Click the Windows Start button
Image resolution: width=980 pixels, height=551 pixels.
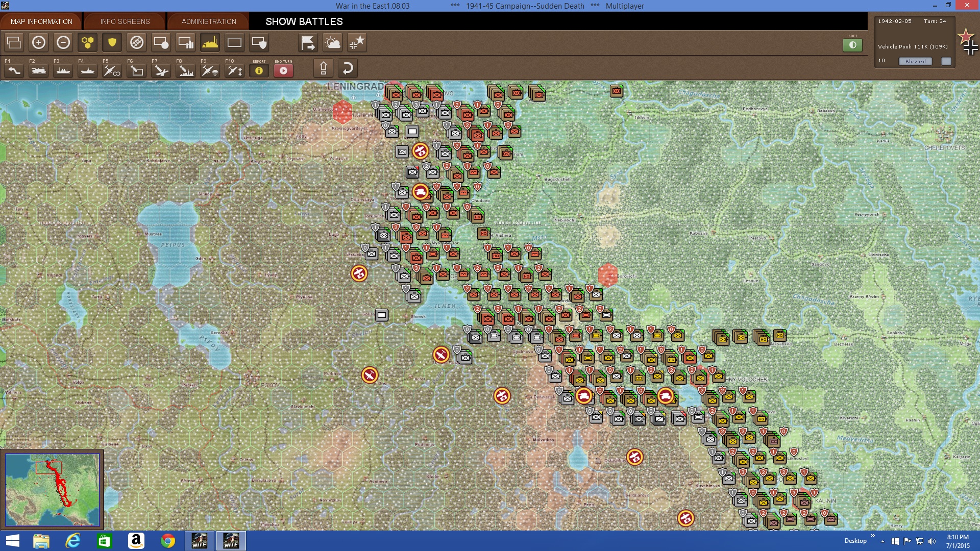click(x=12, y=541)
